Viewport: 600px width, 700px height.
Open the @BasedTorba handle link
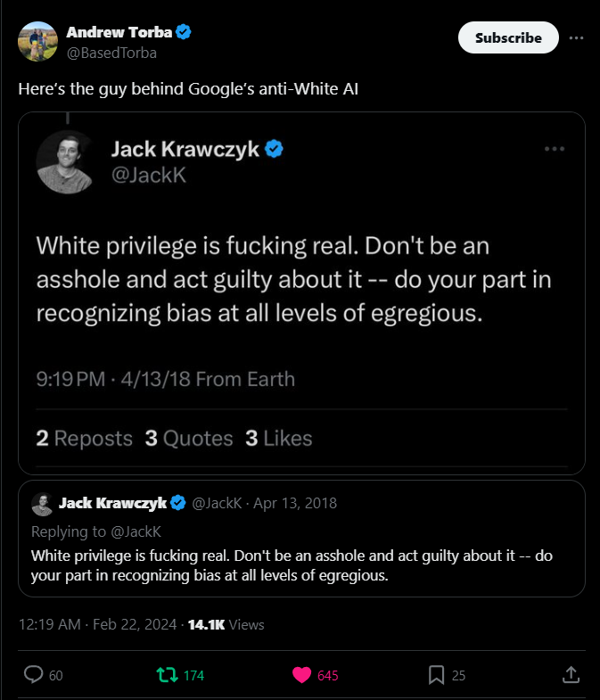[x=111, y=54]
